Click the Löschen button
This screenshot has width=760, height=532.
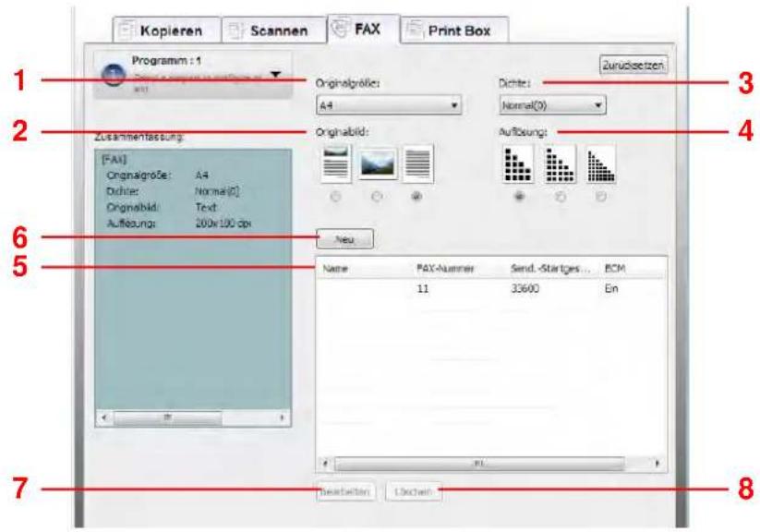tap(413, 491)
